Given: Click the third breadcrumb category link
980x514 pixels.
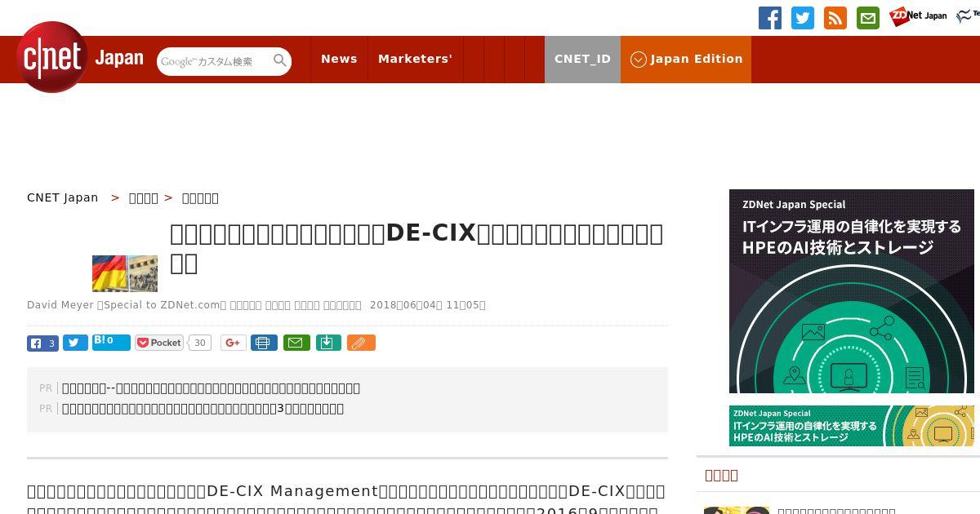Looking at the screenshot, I should [x=200, y=197].
